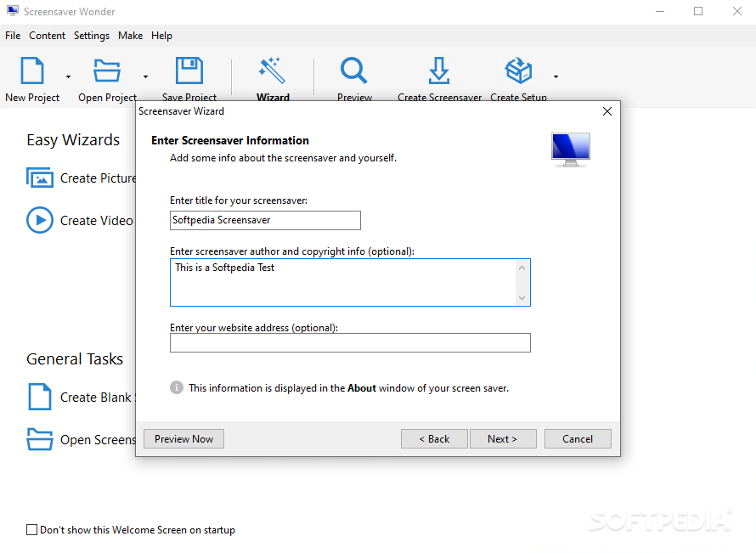Launch the Wizard wand icon
Screen dimensions: 756x553
pyautogui.click(x=273, y=71)
